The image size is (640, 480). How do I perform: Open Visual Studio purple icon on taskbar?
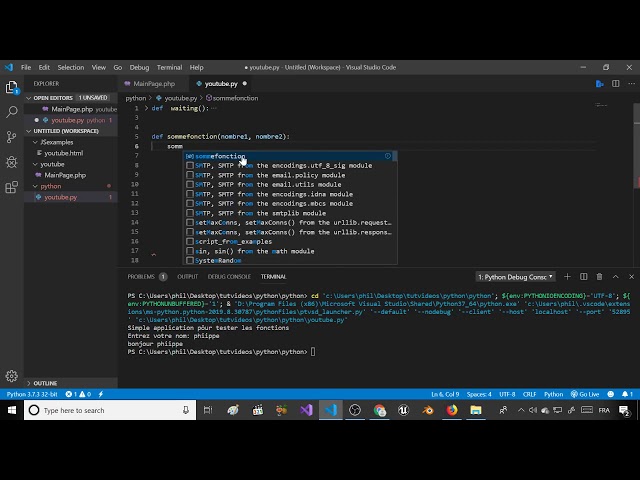(x=306, y=410)
